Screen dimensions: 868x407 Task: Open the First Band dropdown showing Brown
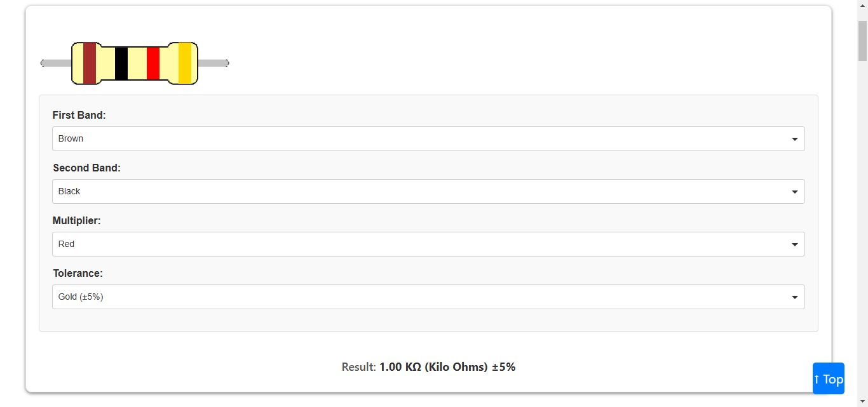pos(428,138)
